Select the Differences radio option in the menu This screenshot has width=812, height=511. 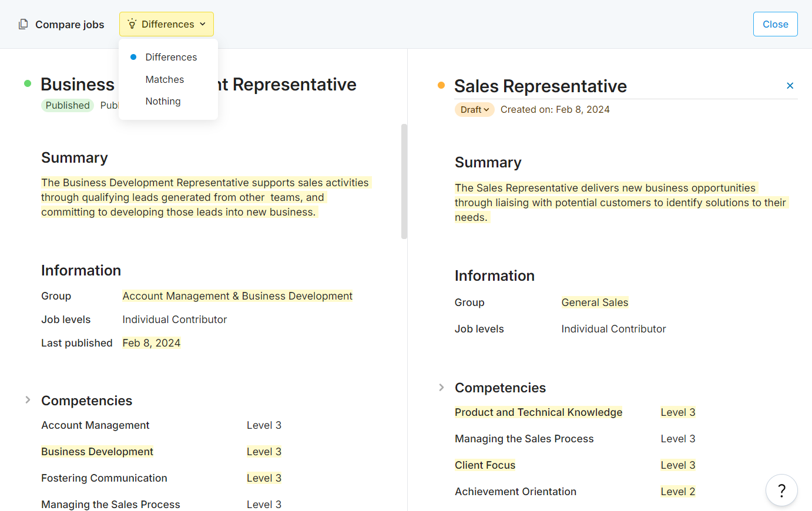pyautogui.click(x=170, y=57)
